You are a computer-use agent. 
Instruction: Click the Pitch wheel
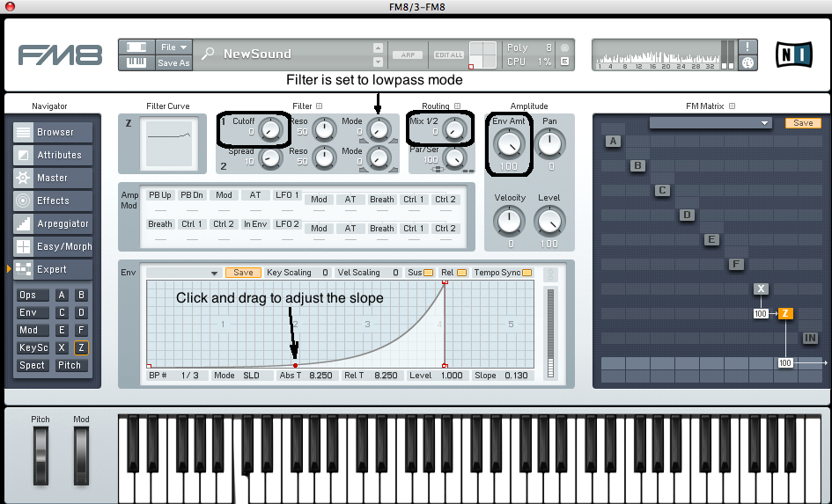tap(40, 456)
